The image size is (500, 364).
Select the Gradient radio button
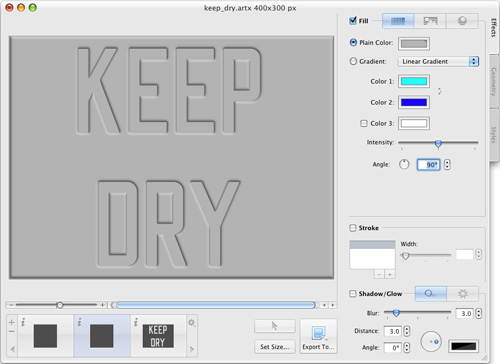tap(353, 61)
